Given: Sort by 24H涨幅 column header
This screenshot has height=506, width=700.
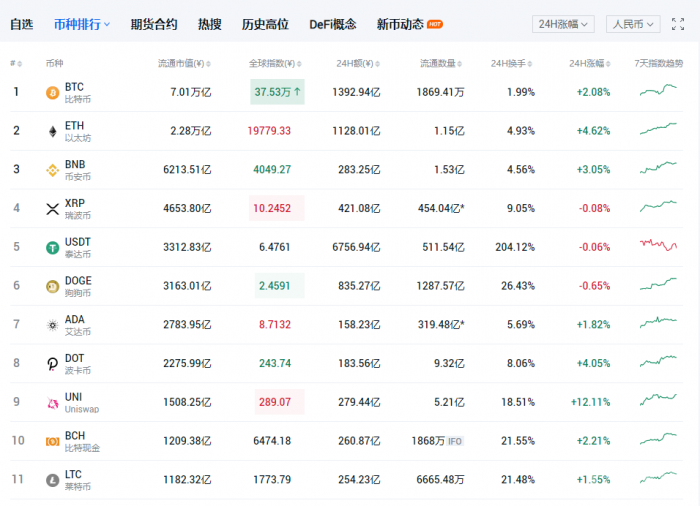Looking at the screenshot, I should coord(589,63).
